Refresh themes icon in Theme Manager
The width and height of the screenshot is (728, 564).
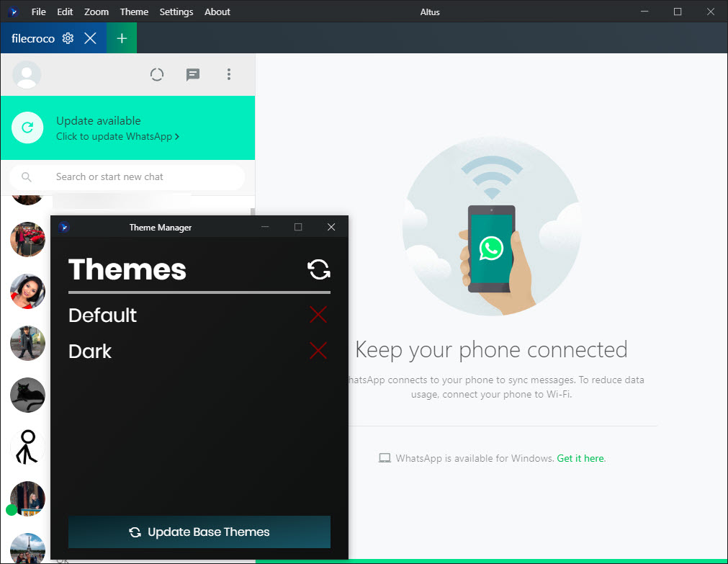coord(318,269)
